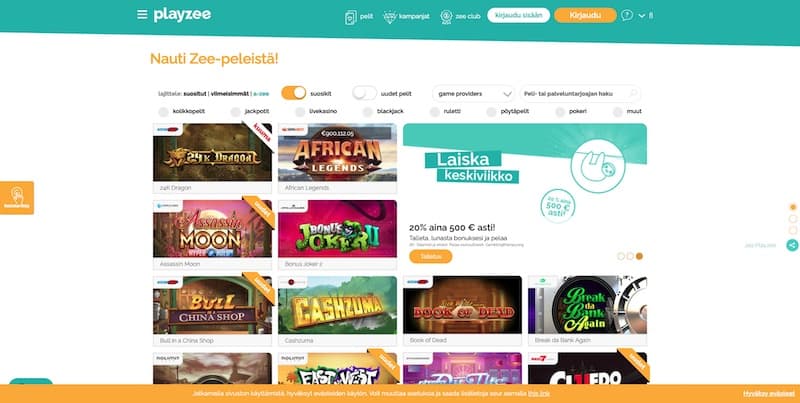Image resolution: width=800 pixels, height=403 pixels.
Task: Open the hamburger menu beside playzee logo
Action: point(142,14)
